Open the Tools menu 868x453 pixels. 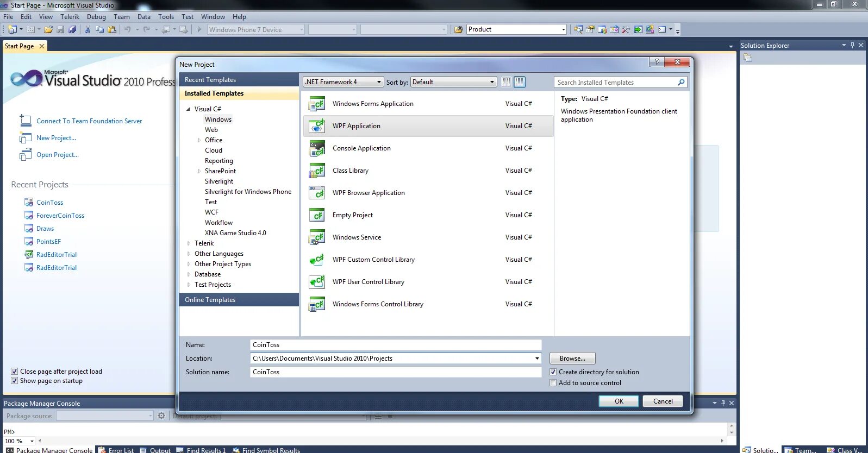tap(166, 17)
